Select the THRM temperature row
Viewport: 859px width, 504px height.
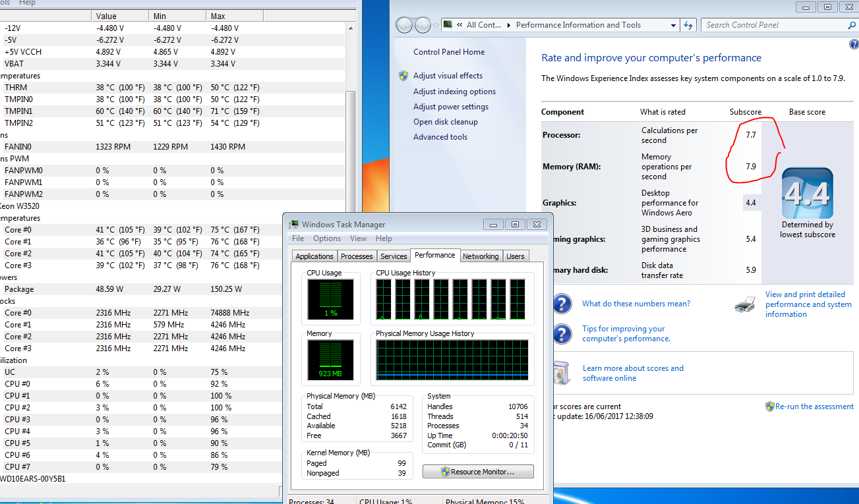tap(172, 88)
